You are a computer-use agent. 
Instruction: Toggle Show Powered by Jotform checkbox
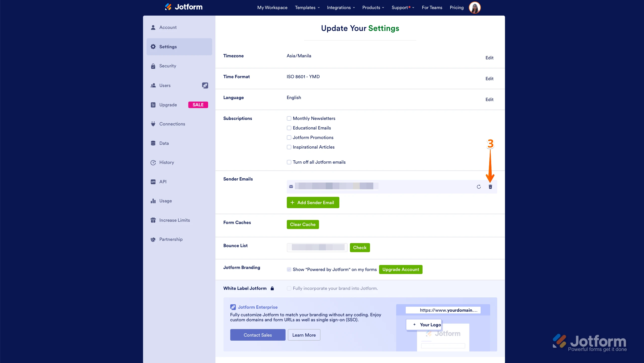pos(289,269)
